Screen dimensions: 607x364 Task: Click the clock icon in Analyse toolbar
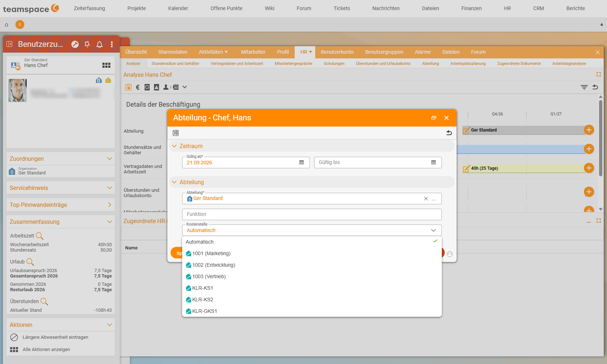click(147, 87)
